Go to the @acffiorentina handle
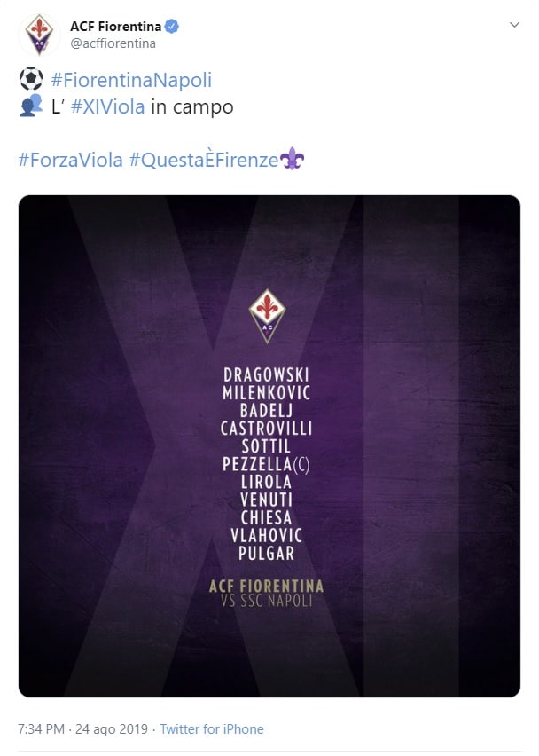 (x=113, y=43)
